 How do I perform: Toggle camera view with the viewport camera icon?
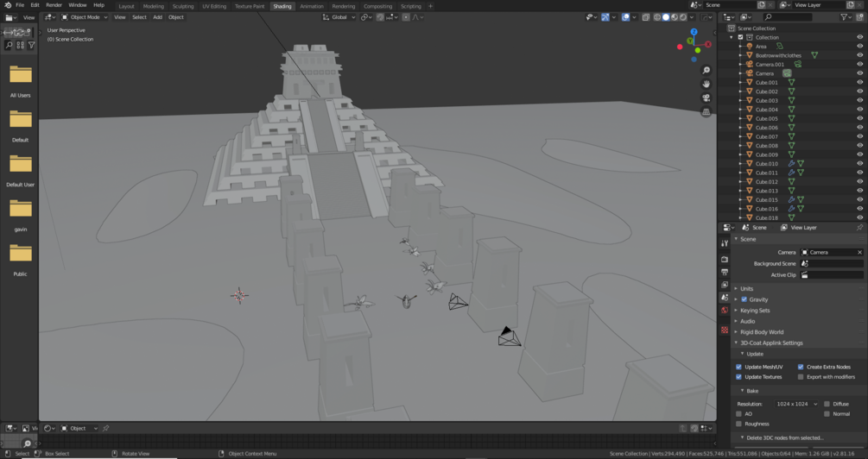click(x=706, y=97)
